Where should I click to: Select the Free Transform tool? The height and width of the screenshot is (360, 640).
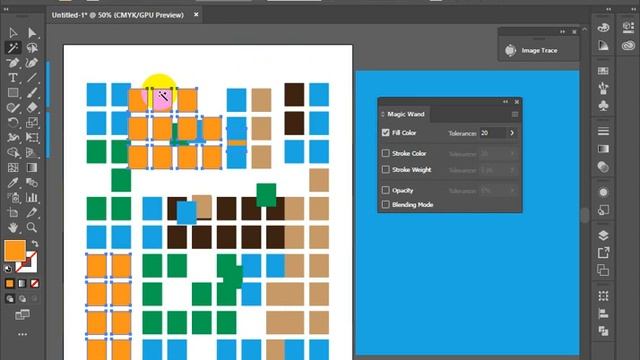pyautogui.click(x=32, y=138)
